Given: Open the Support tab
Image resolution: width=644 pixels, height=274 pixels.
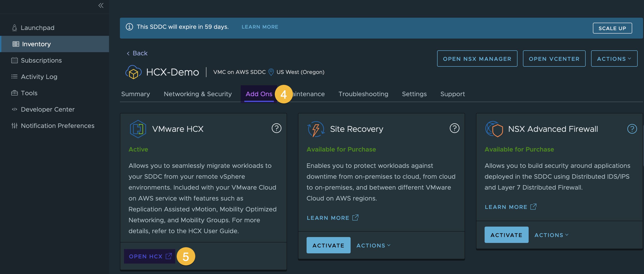Looking at the screenshot, I should [x=453, y=94].
